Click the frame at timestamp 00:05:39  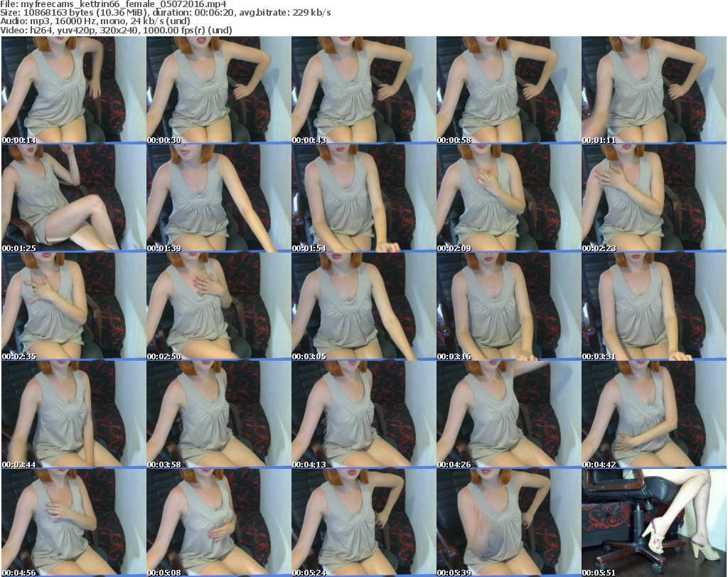(508, 523)
